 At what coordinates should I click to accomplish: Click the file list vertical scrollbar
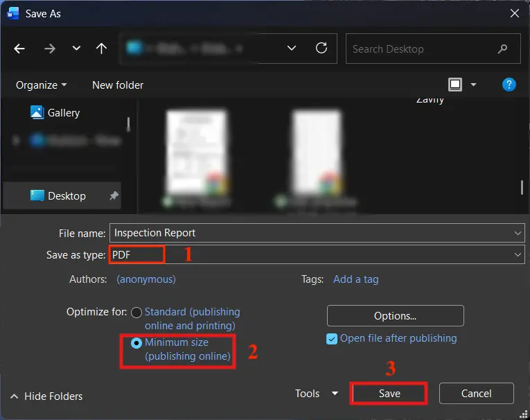tap(522, 187)
